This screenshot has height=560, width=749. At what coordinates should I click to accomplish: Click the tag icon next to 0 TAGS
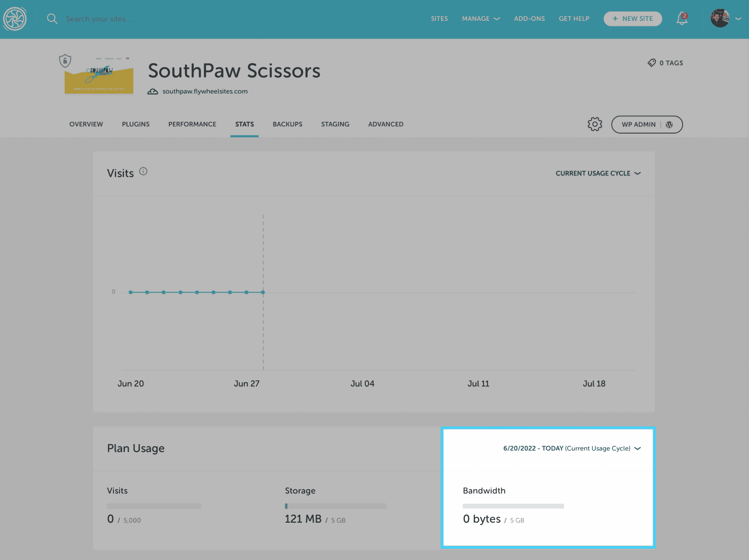652,63
